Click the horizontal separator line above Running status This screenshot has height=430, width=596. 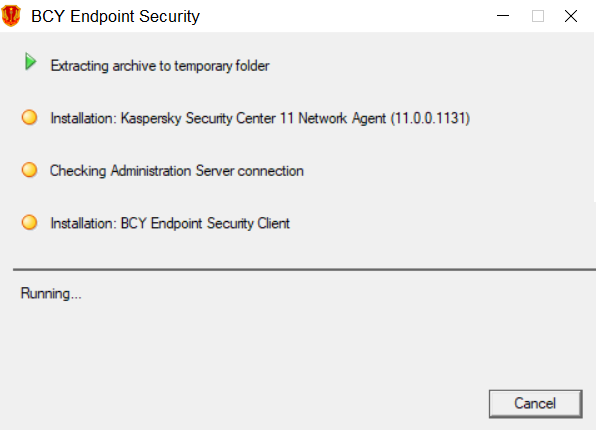point(304,270)
